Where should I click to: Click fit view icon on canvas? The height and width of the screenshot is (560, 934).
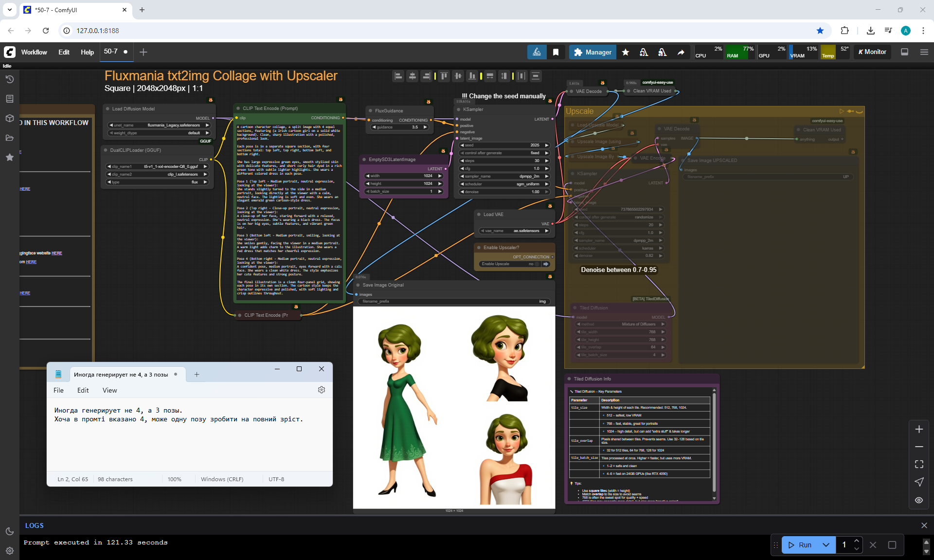tap(919, 464)
